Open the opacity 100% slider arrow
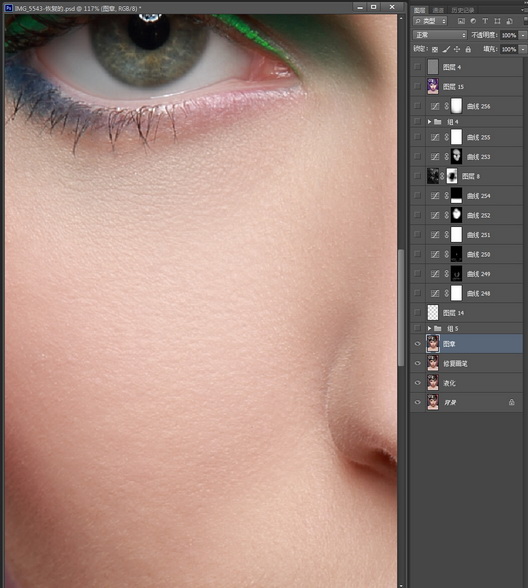Image resolution: width=528 pixels, height=588 pixels. [x=523, y=35]
